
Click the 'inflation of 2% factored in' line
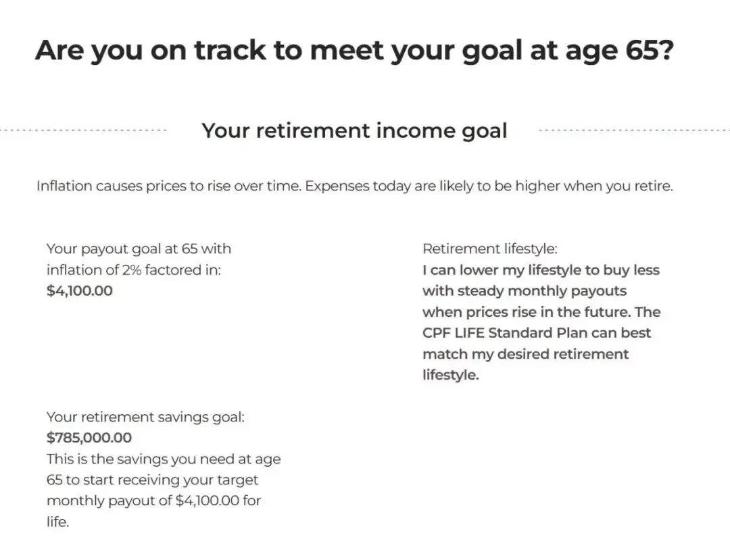[x=134, y=270]
